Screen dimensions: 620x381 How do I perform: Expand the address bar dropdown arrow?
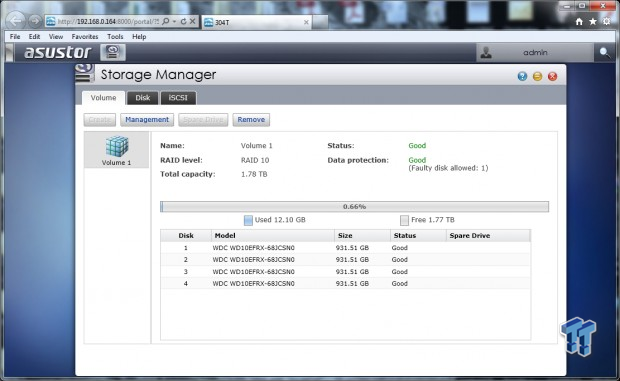click(174, 21)
